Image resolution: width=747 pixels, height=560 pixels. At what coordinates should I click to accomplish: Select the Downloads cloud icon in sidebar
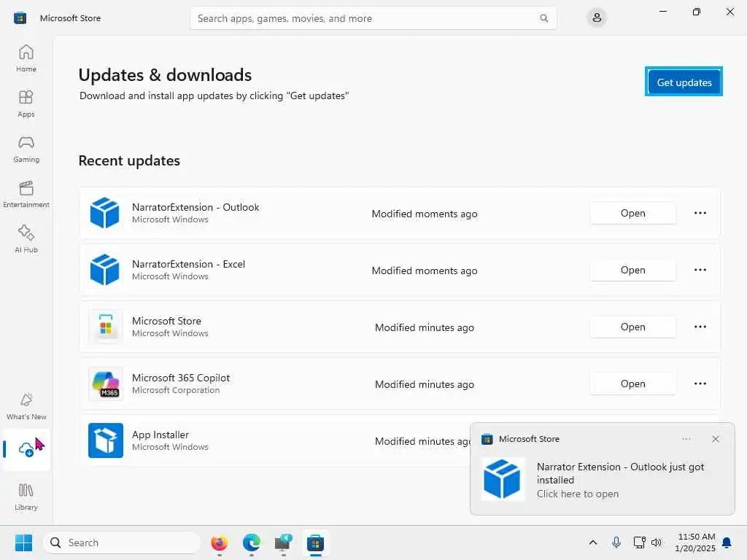pyautogui.click(x=26, y=449)
